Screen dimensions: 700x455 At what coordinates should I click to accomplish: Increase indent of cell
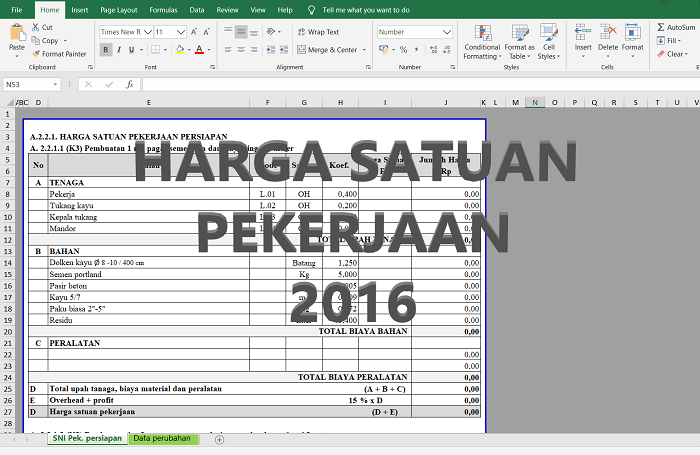[283, 50]
